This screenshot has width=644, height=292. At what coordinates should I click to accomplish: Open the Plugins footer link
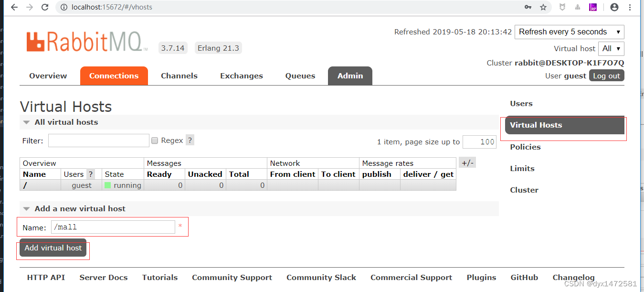482,278
